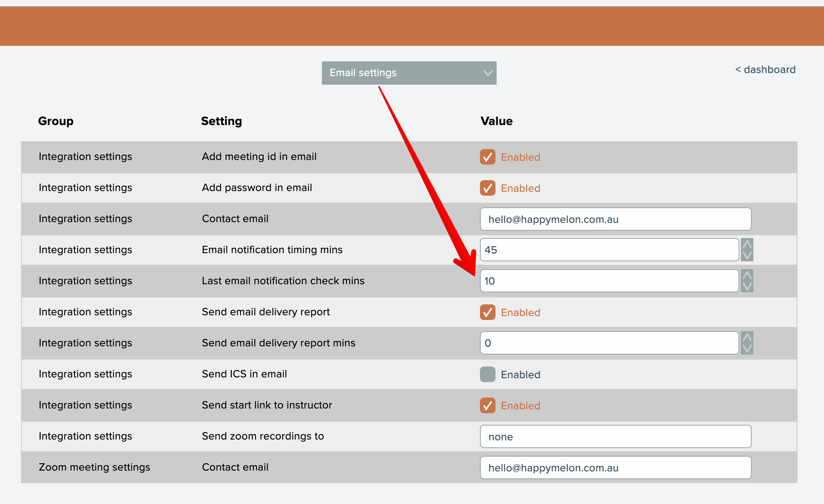Click Last email notification check mins field
Image resolution: width=824 pixels, height=504 pixels.
[609, 281]
